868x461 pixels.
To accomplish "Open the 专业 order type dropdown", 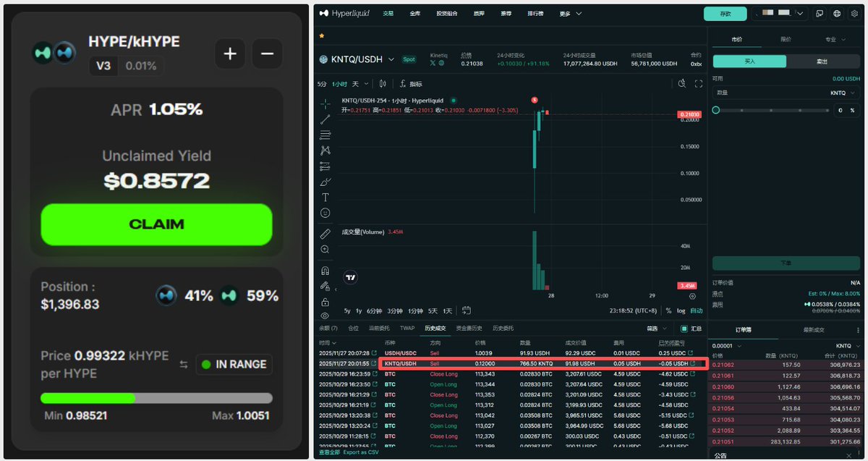I will [835, 40].
